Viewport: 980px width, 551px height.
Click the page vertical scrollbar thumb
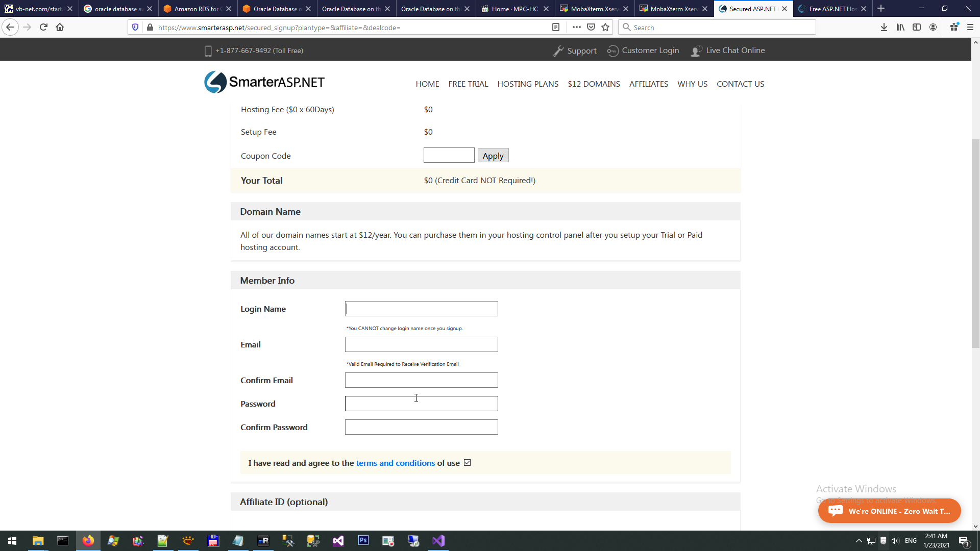[x=975, y=243]
